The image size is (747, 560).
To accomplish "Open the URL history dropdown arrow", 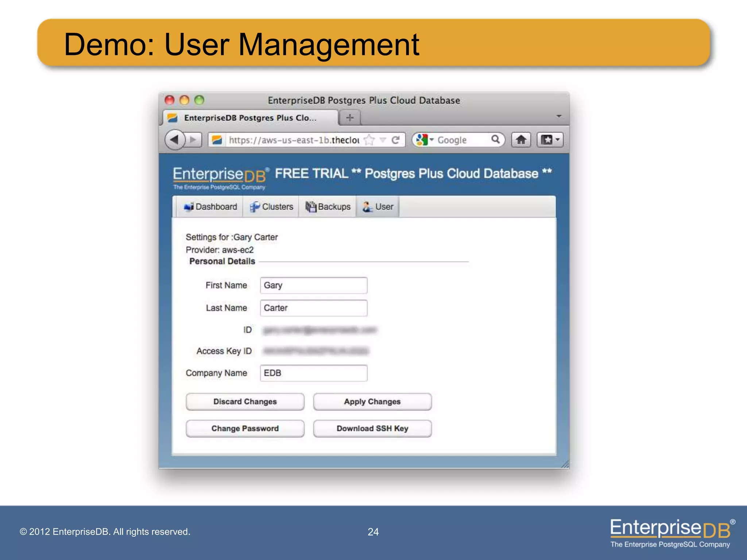I will click(383, 140).
